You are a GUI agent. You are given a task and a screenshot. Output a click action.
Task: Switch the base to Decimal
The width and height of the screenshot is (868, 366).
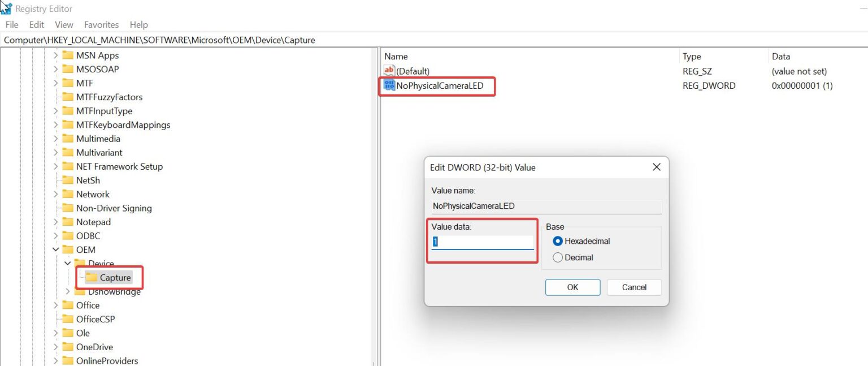click(x=558, y=257)
